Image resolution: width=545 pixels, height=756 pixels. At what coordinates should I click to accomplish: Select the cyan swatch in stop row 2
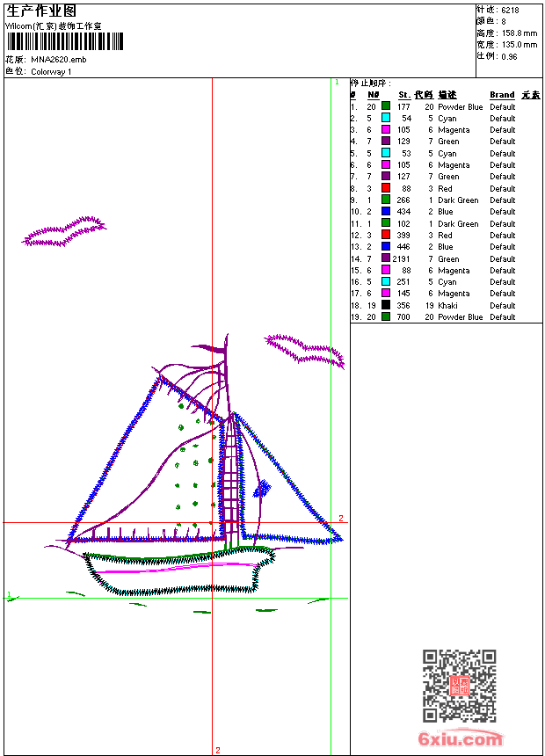(386, 118)
